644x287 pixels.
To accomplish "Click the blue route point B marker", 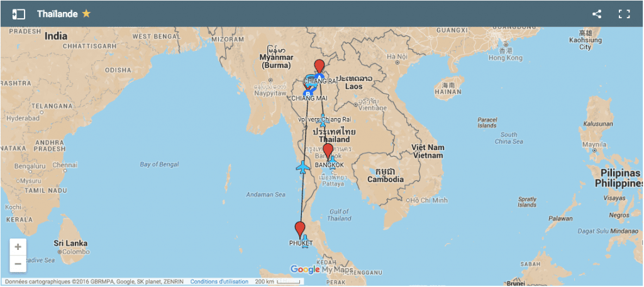I will click(308, 93).
